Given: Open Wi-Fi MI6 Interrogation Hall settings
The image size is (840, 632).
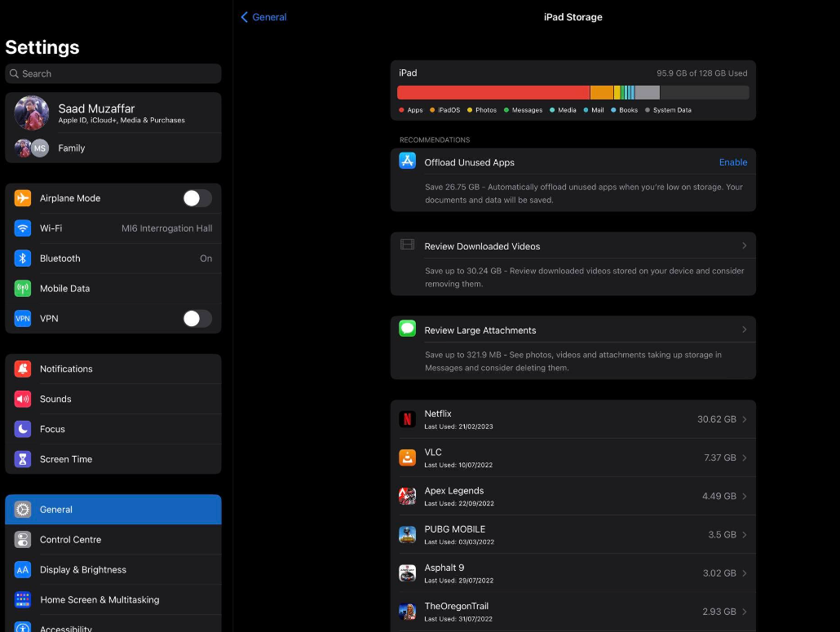Looking at the screenshot, I should click(113, 228).
